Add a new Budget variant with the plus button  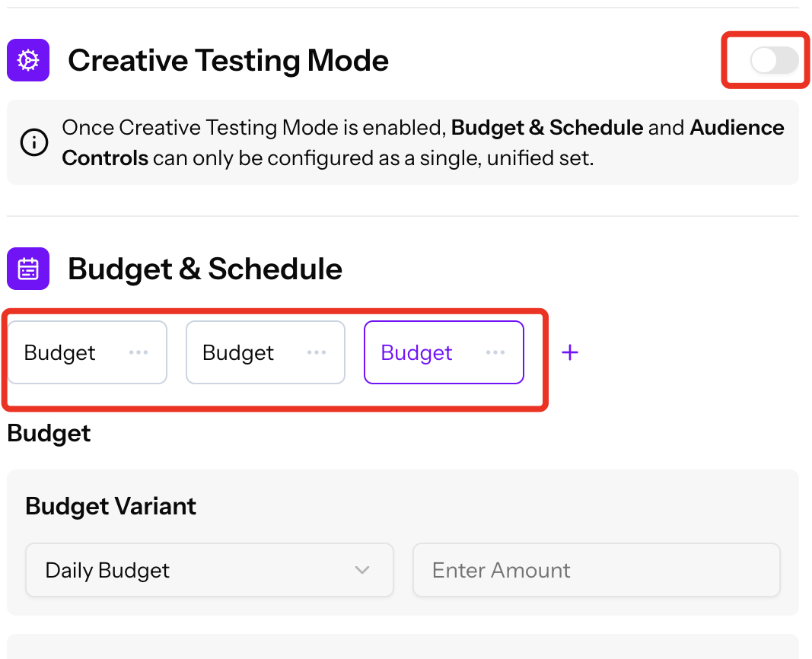pos(570,352)
